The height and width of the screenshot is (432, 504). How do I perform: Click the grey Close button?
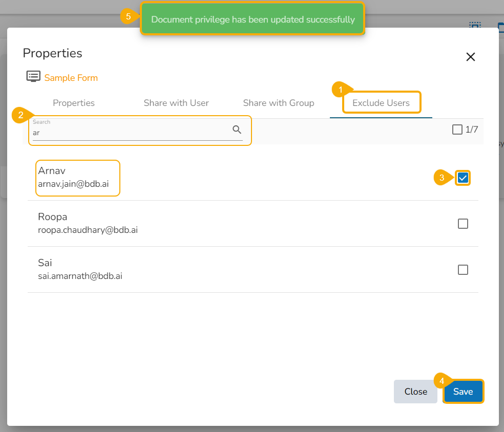(x=415, y=392)
